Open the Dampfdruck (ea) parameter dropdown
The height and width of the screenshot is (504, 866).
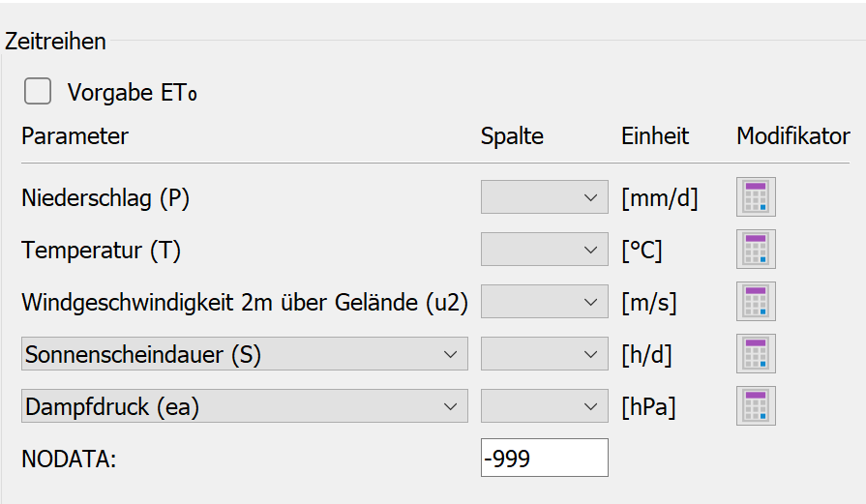click(x=244, y=406)
